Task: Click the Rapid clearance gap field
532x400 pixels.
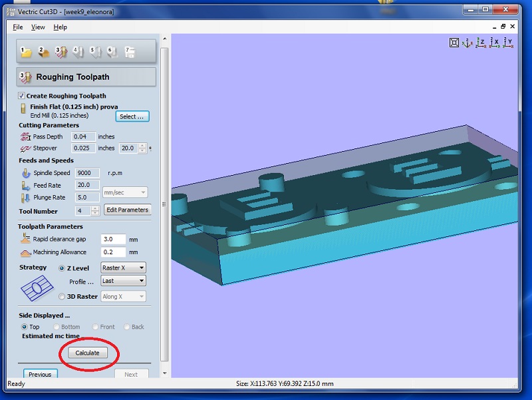Action: pos(113,239)
